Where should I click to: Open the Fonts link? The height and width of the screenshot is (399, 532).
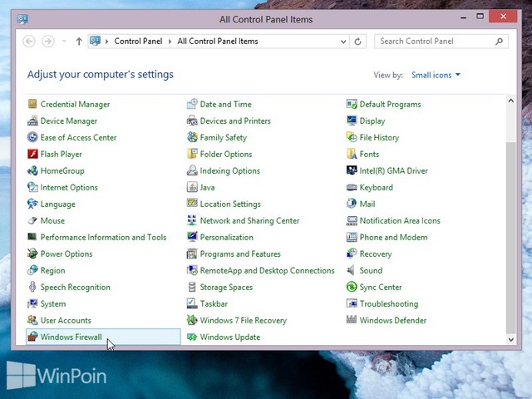point(369,154)
